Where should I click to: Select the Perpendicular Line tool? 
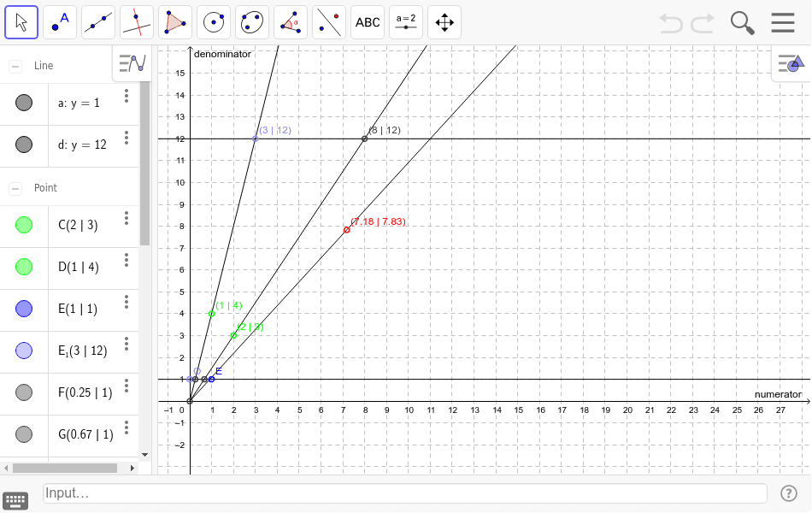137,22
